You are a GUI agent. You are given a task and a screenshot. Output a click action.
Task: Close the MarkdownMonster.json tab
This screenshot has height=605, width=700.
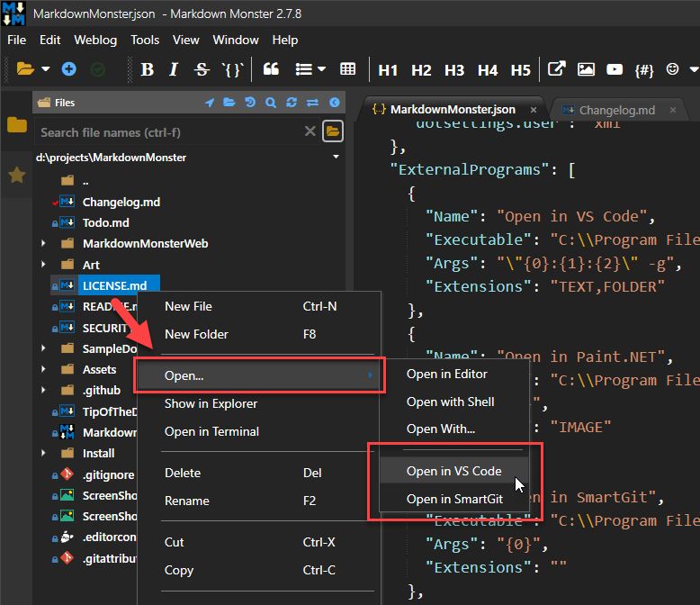534,110
